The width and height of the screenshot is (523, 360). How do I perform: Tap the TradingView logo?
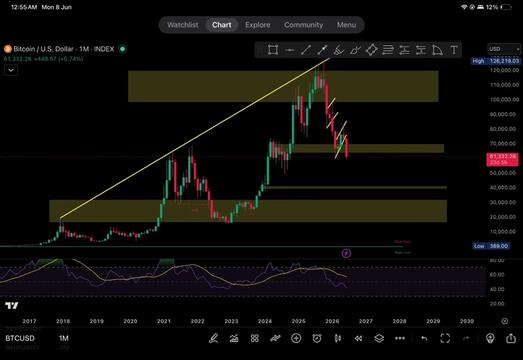[x=12, y=305]
